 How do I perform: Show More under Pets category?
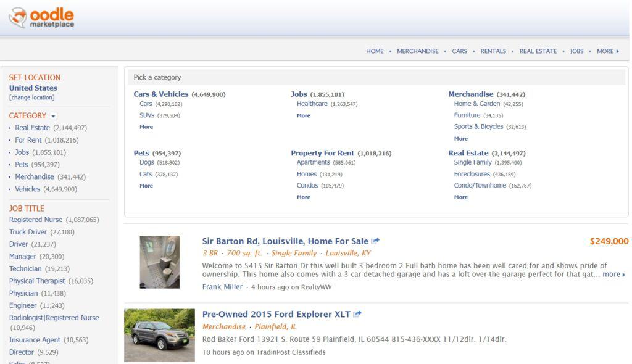click(146, 186)
